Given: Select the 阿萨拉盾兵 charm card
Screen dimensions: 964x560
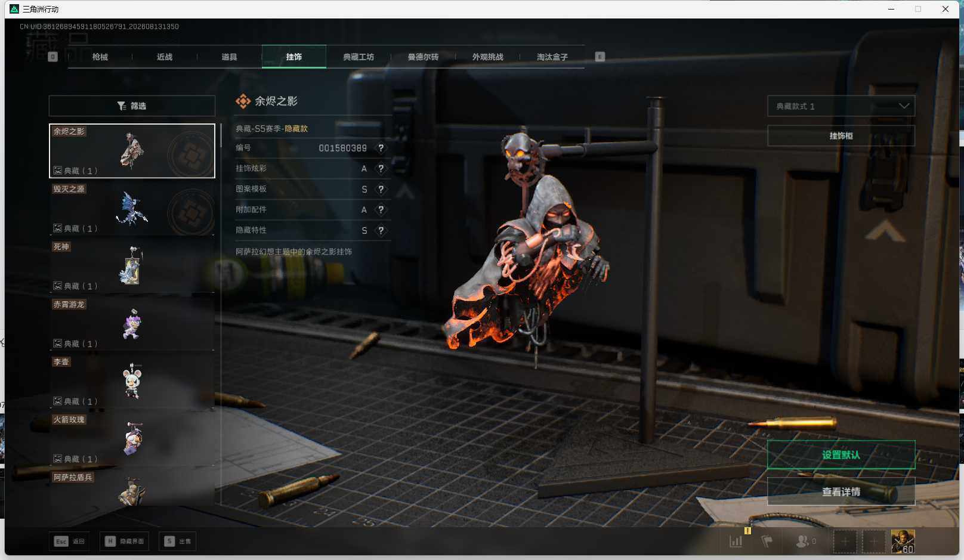Looking at the screenshot, I should click(132, 488).
